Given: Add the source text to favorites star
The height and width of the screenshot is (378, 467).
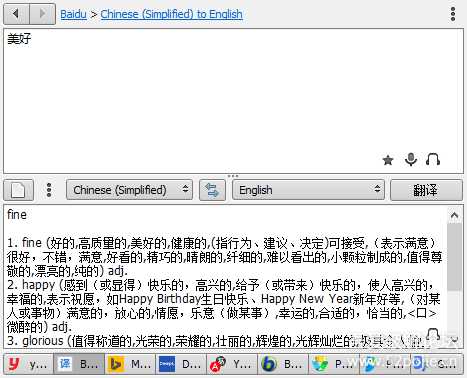Looking at the screenshot, I should tap(388, 160).
